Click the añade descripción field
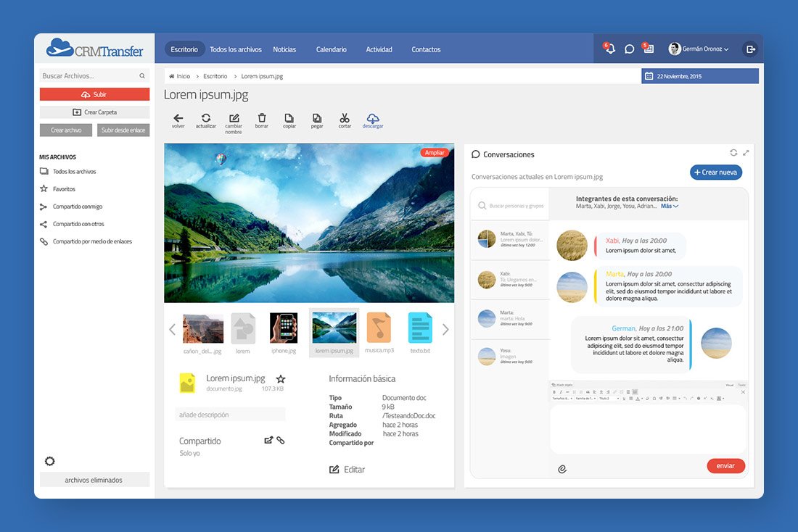Image resolution: width=798 pixels, height=532 pixels. (230, 415)
